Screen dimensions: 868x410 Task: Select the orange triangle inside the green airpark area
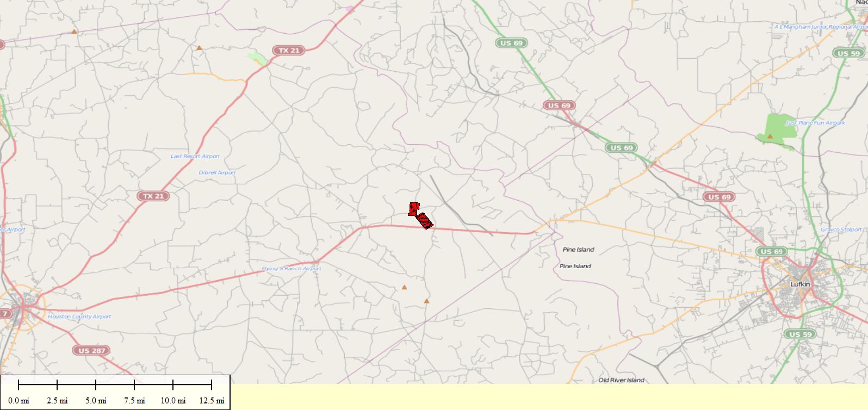(770, 136)
